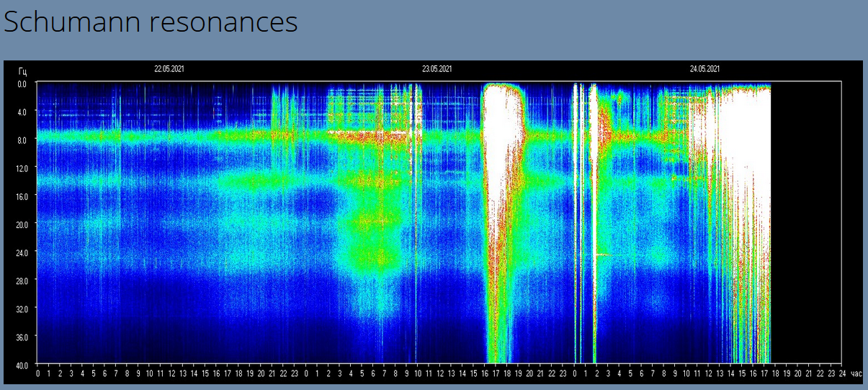Click the 28.0 frequency axis value
This screenshot has width=868, height=390.
point(21,280)
